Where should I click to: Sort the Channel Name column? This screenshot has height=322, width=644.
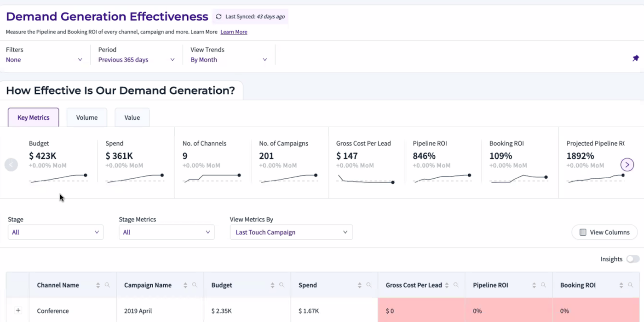pyautogui.click(x=98, y=285)
